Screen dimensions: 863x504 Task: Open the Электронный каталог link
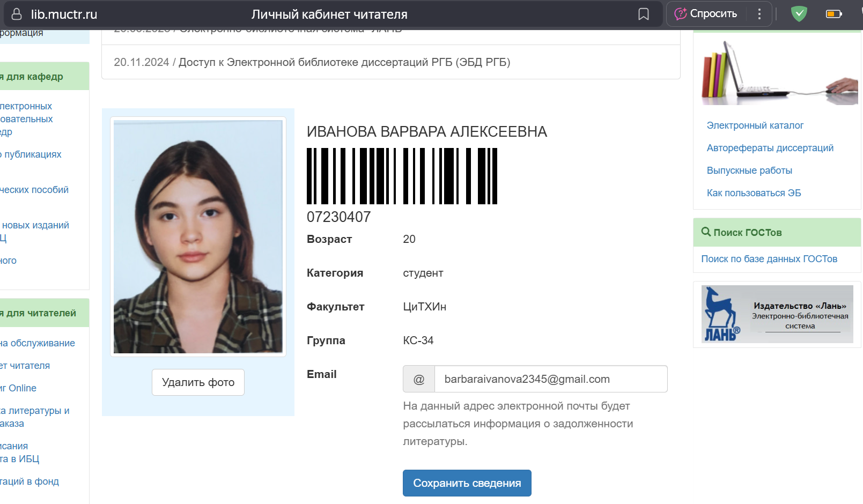(755, 125)
